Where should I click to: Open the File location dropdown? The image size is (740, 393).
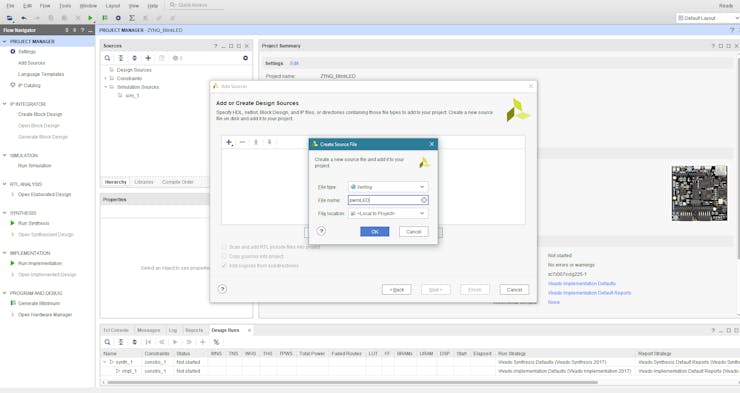(388, 213)
